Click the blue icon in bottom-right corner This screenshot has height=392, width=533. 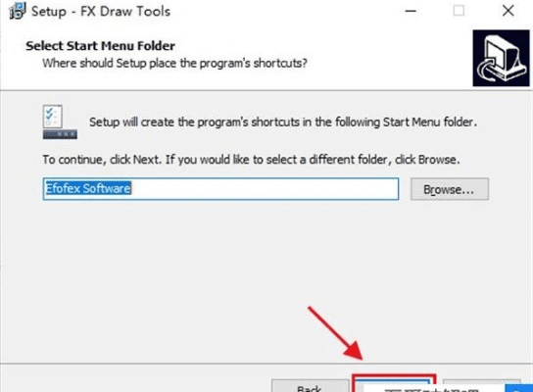(519, 388)
